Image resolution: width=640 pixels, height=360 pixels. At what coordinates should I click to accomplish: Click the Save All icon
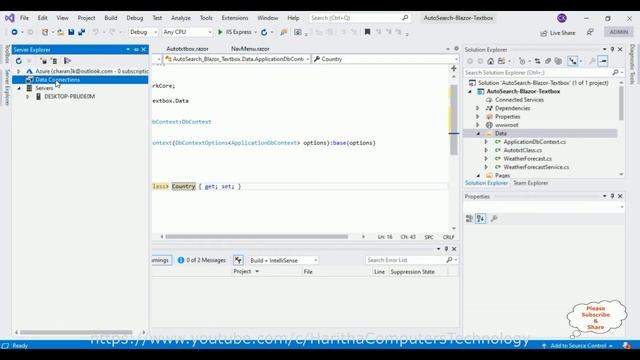(82, 32)
